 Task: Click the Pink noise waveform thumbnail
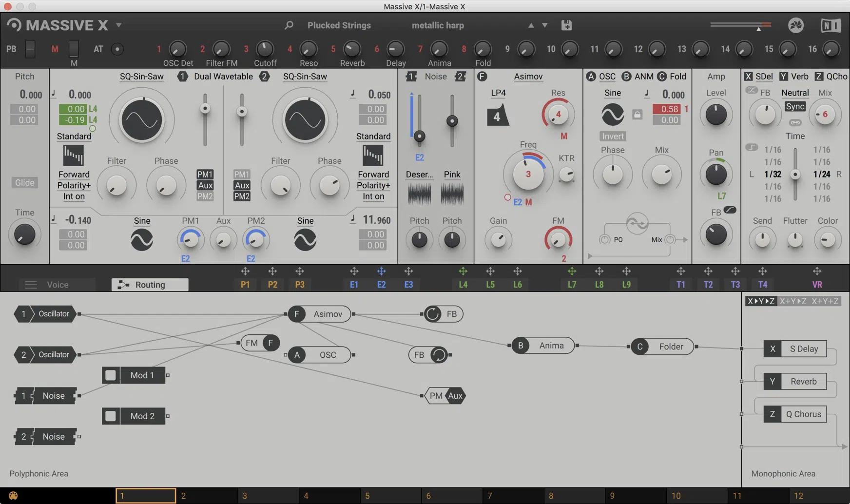[452, 194]
